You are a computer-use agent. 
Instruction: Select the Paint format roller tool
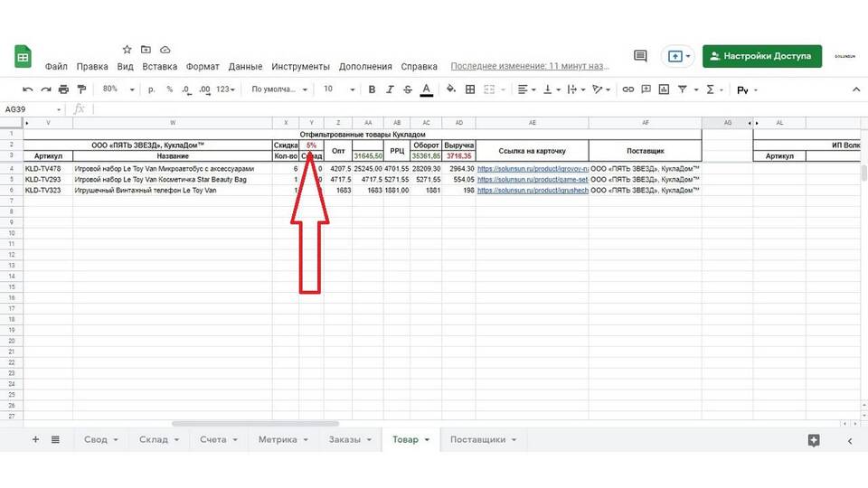[81, 89]
